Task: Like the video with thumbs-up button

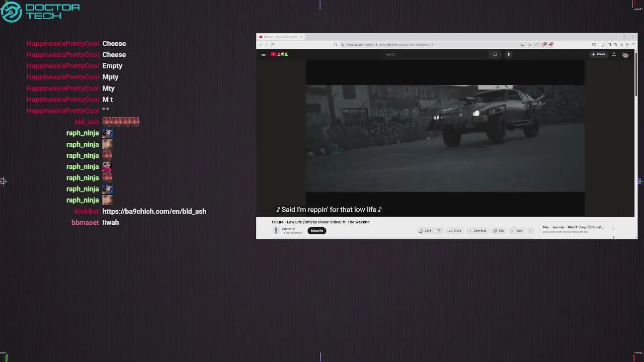Action: click(x=426, y=231)
